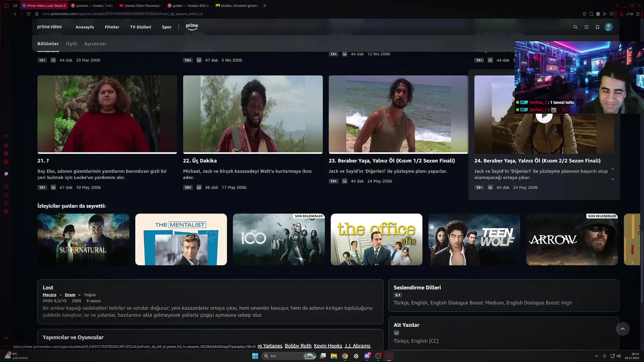Open TV Dizileri in the navigation

click(x=140, y=27)
